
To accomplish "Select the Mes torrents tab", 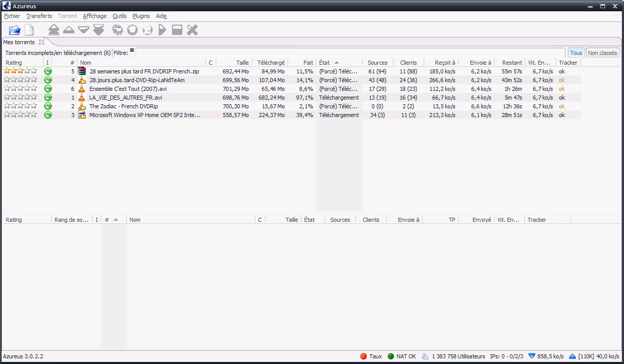I will pyautogui.click(x=19, y=42).
